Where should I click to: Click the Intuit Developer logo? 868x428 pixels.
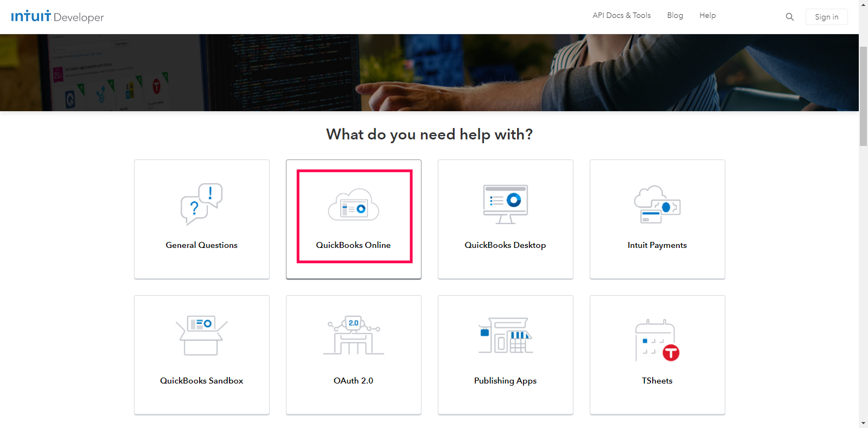[x=58, y=16]
